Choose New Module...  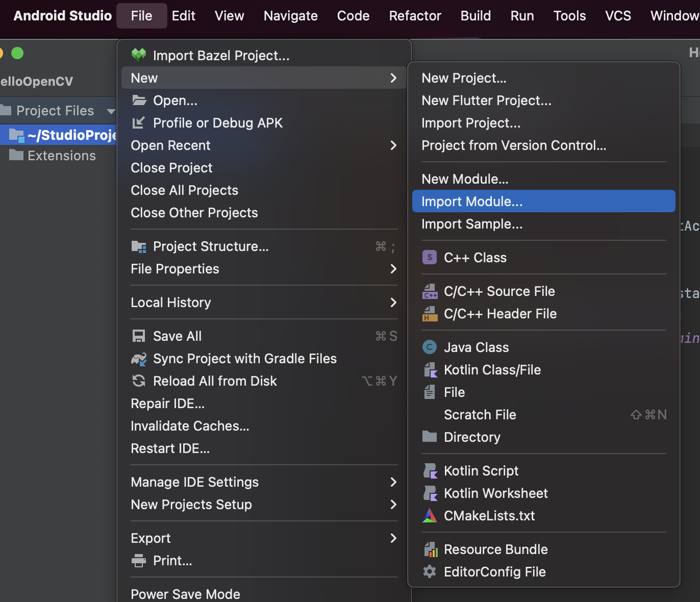coord(544,179)
